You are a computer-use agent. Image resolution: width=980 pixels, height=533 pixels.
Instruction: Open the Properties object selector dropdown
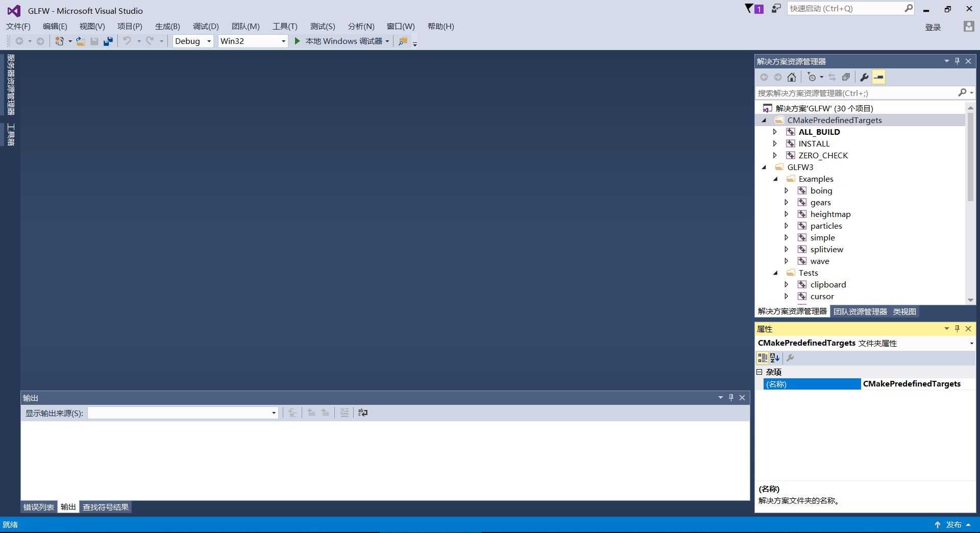971,343
